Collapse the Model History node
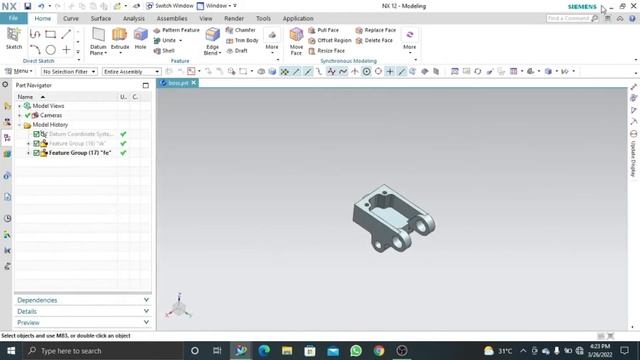The width and height of the screenshot is (640, 360). tap(19, 124)
